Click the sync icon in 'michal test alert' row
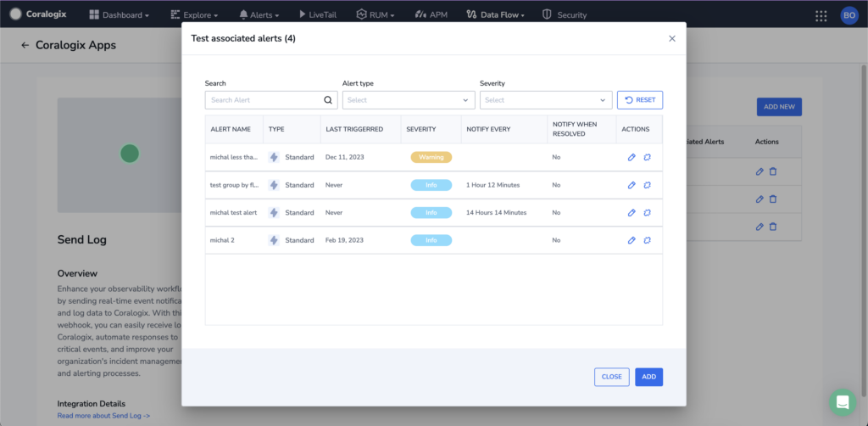868x426 pixels. (647, 213)
